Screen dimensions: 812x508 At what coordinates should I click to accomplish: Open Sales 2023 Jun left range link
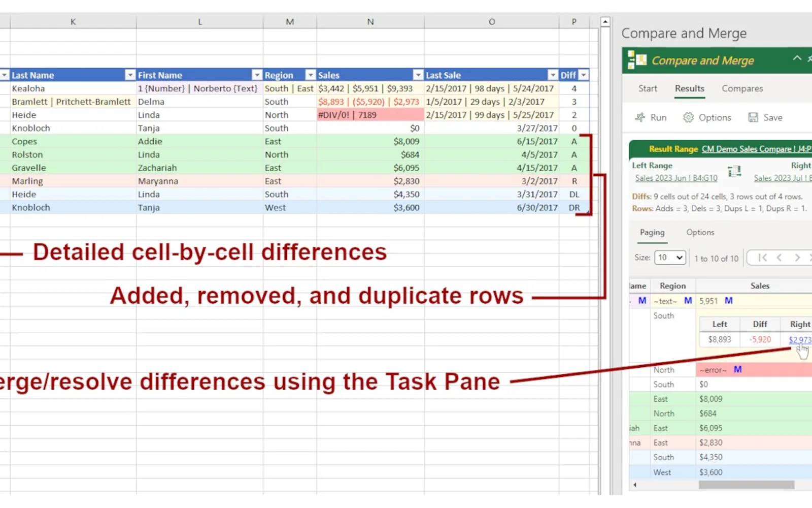point(676,178)
